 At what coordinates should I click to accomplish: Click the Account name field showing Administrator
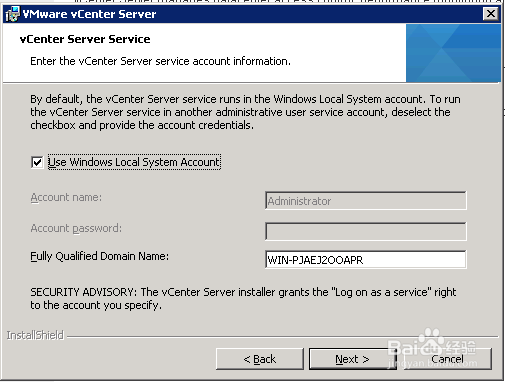pos(366,201)
